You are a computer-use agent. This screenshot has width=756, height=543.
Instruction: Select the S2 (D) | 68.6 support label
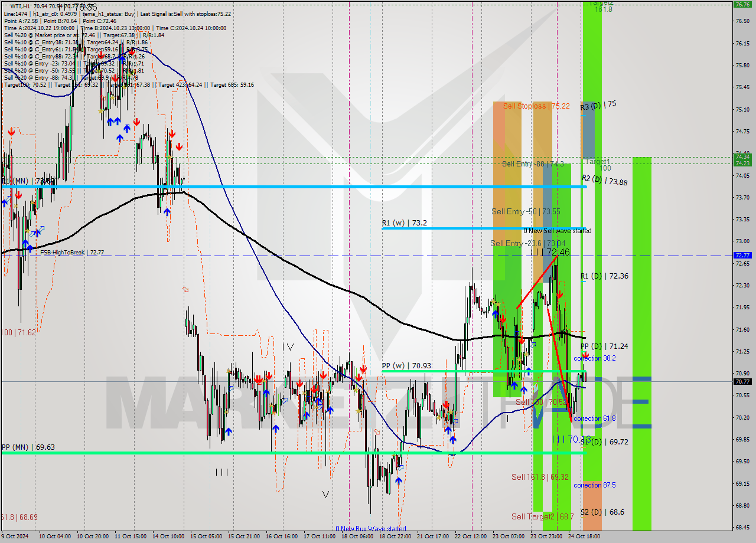602,512
